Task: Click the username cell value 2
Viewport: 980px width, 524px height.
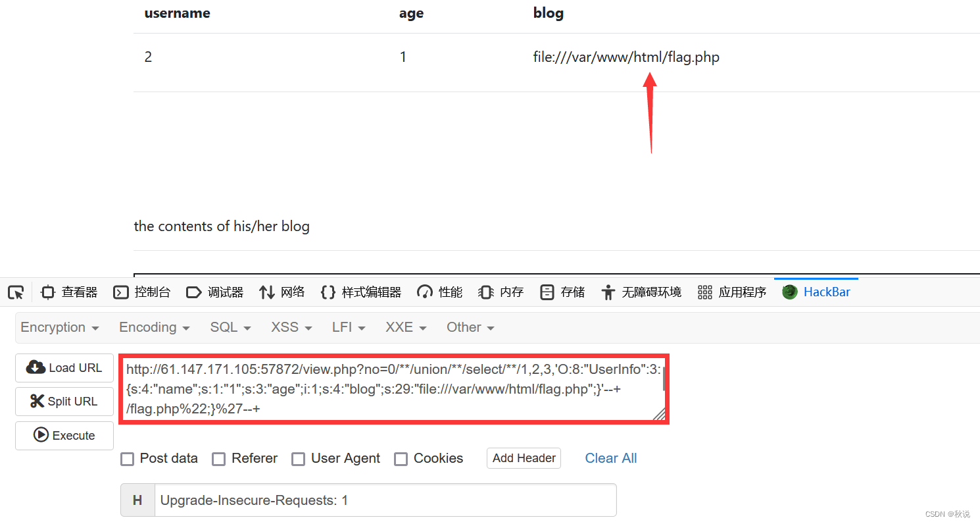Action: click(x=148, y=57)
